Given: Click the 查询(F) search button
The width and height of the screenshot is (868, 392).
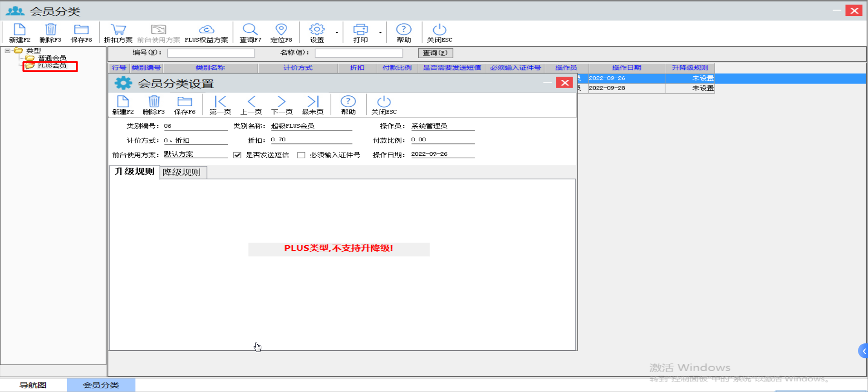Looking at the screenshot, I should point(435,53).
